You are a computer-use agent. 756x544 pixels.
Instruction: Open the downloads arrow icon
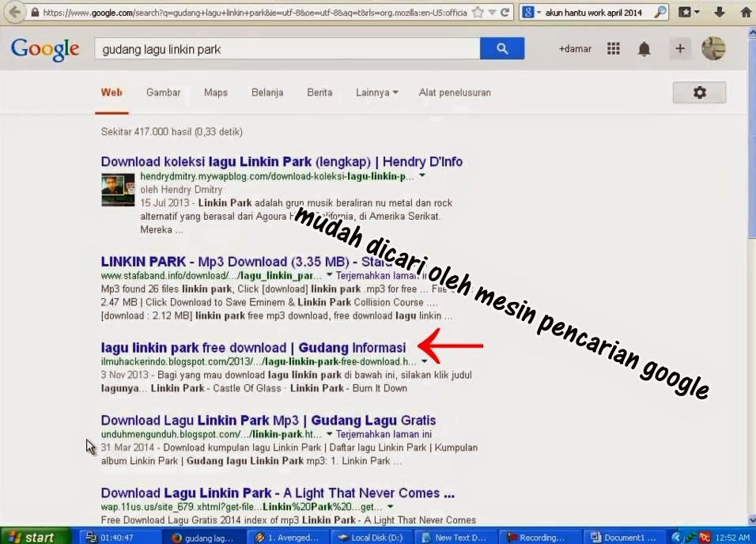720,12
